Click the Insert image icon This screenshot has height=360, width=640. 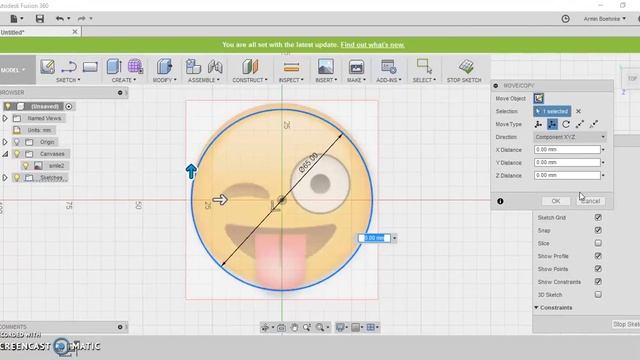(326, 66)
